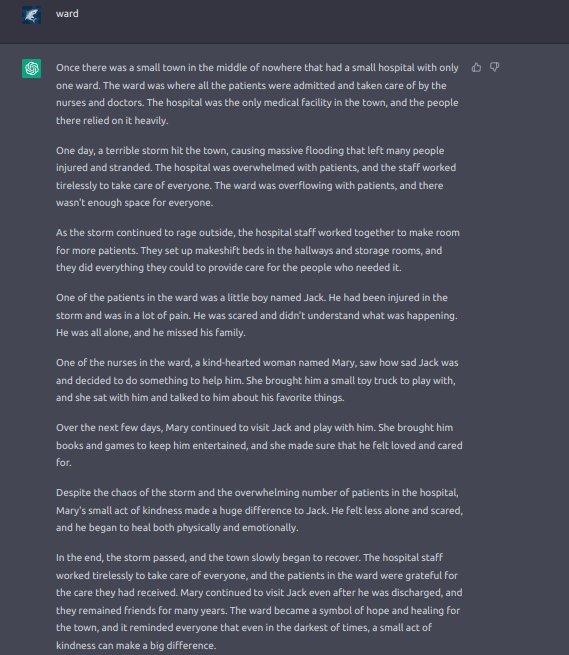Click the thumbs down feedback icon
Image resolution: width=569 pixels, height=655 pixels.
(495, 67)
